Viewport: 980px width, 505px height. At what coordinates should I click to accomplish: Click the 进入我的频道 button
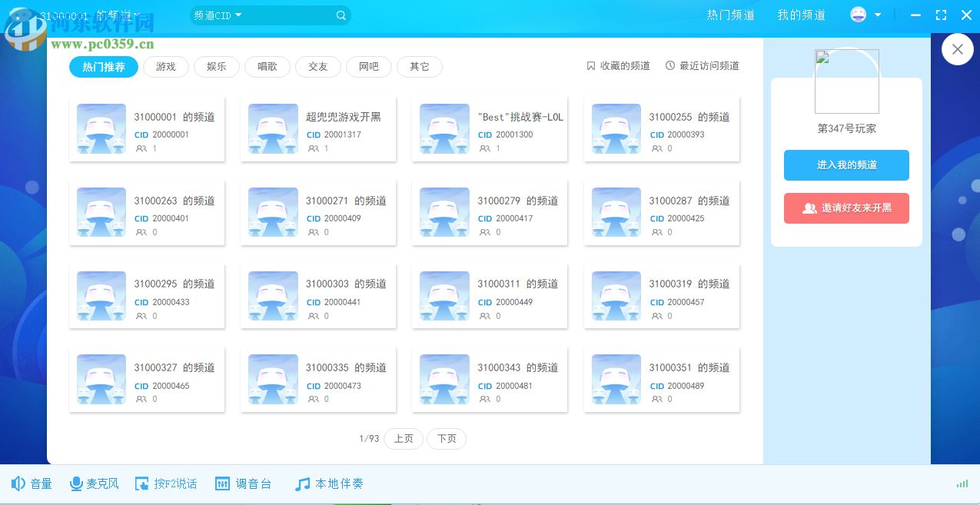[846, 165]
